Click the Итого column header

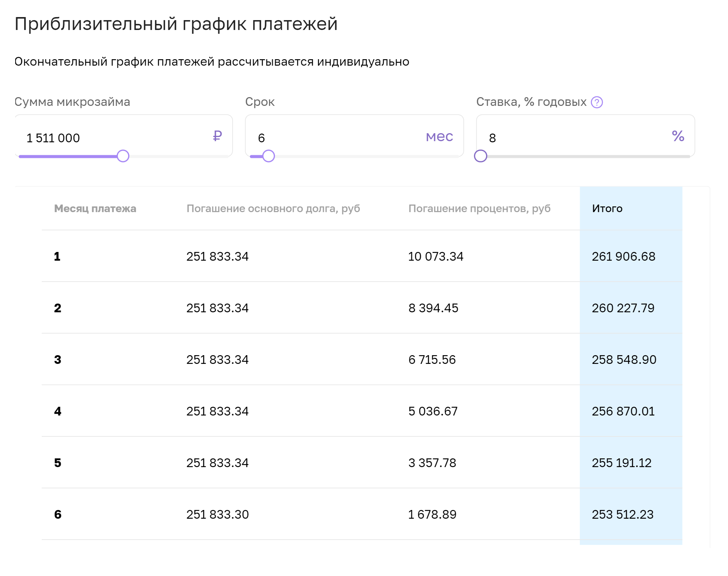coord(607,208)
